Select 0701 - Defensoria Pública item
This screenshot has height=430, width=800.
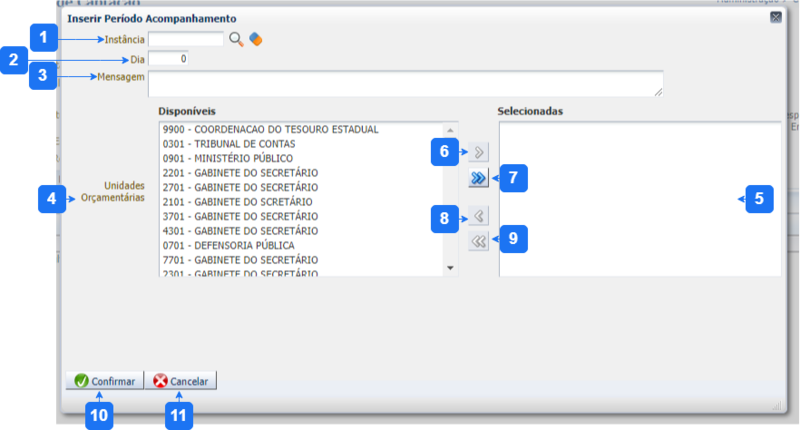[x=230, y=244]
